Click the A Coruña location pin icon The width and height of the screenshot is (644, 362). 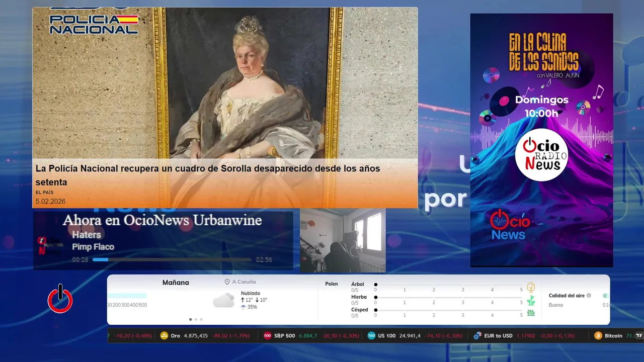pyautogui.click(x=227, y=282)
